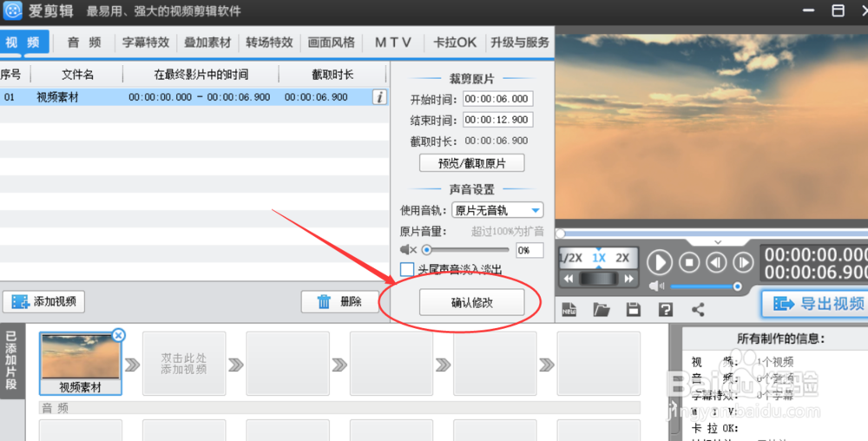This screenshot has width=868, height=441.
Task: Click the video preview image
Action: point(712,127)
